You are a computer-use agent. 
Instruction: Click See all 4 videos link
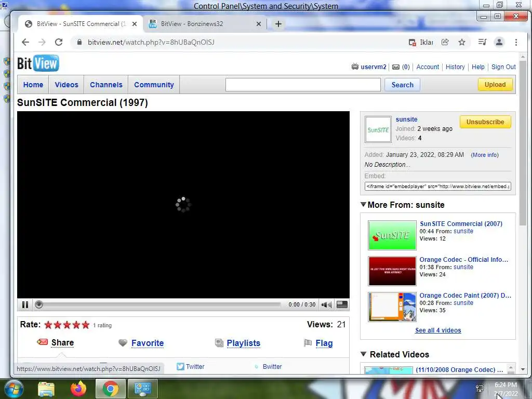click(x=438, y=330)
